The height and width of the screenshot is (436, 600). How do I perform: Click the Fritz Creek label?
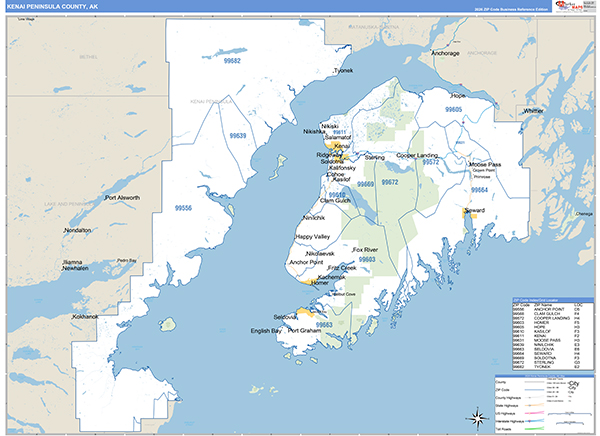click(342, 268)
